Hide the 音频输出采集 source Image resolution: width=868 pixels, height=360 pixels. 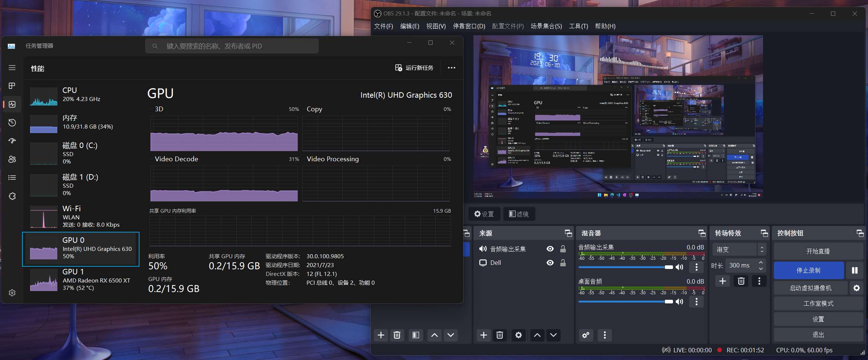pyautogui.click(x=550, y=249)
